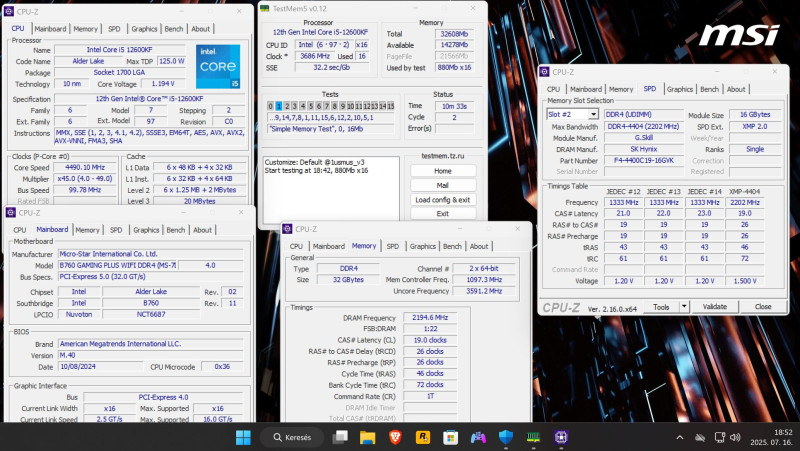Image resolution: width=800 pixels, height=451 pixels.
Task: Click the highlighted test number 1 box
Action: coord(279,106)
